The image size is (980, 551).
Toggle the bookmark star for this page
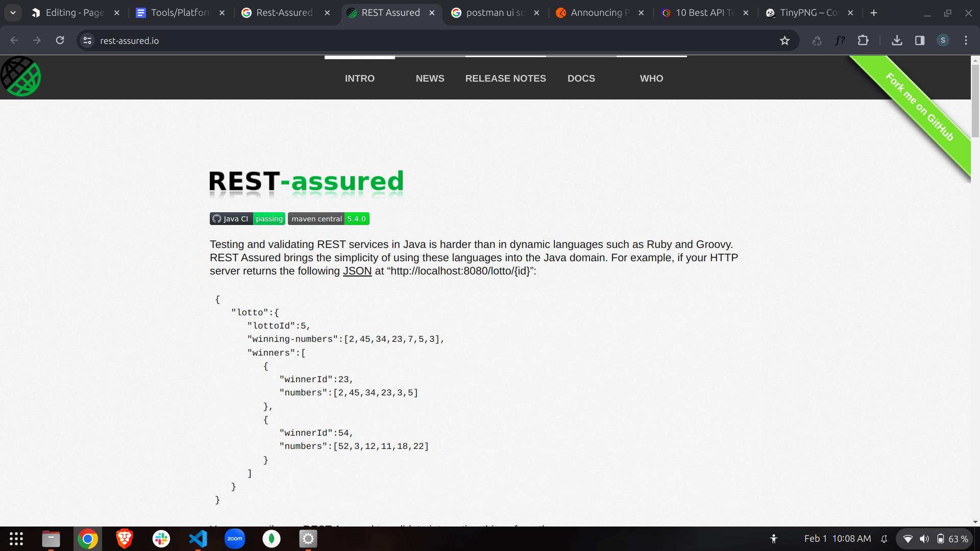coord(785,40)
